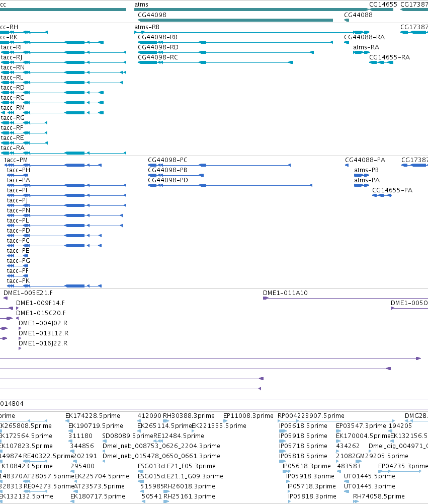
Task: Click the tacc-PM protein label
Action: click(x=16, y=160)
